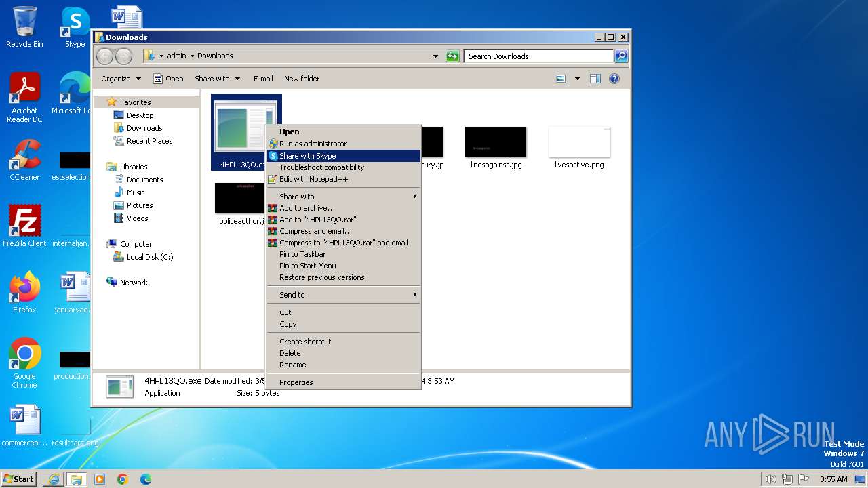Click the E-mail toolbar button
This screenshot has width=868, height=488.
263,79
